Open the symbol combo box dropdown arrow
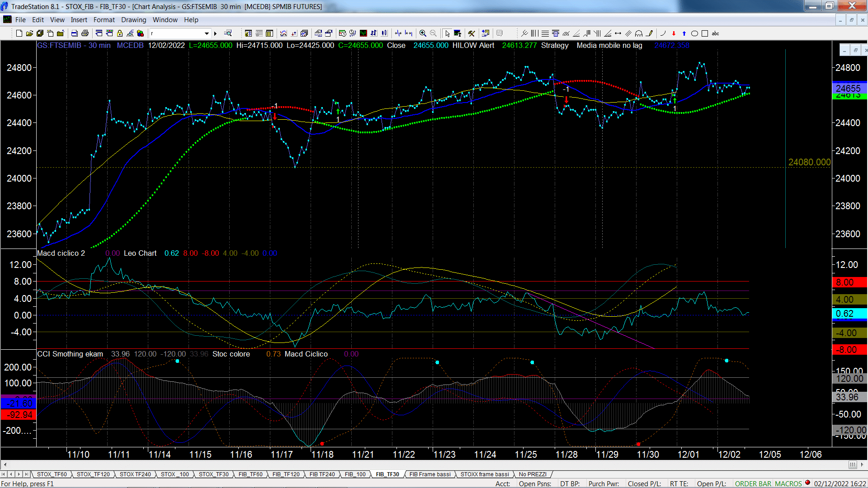The image size is (868, 488). point(207,33)
